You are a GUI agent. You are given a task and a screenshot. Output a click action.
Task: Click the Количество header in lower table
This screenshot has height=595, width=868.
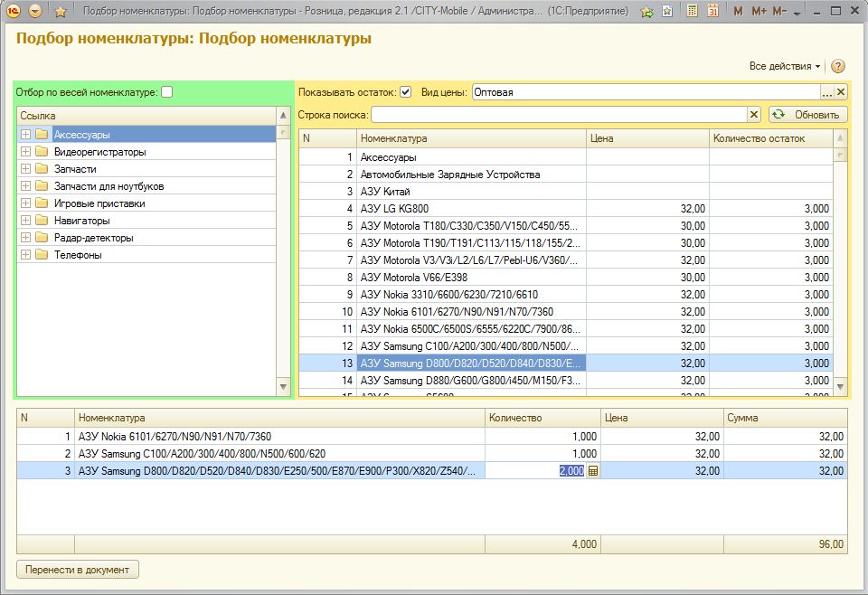click(542, 418)
